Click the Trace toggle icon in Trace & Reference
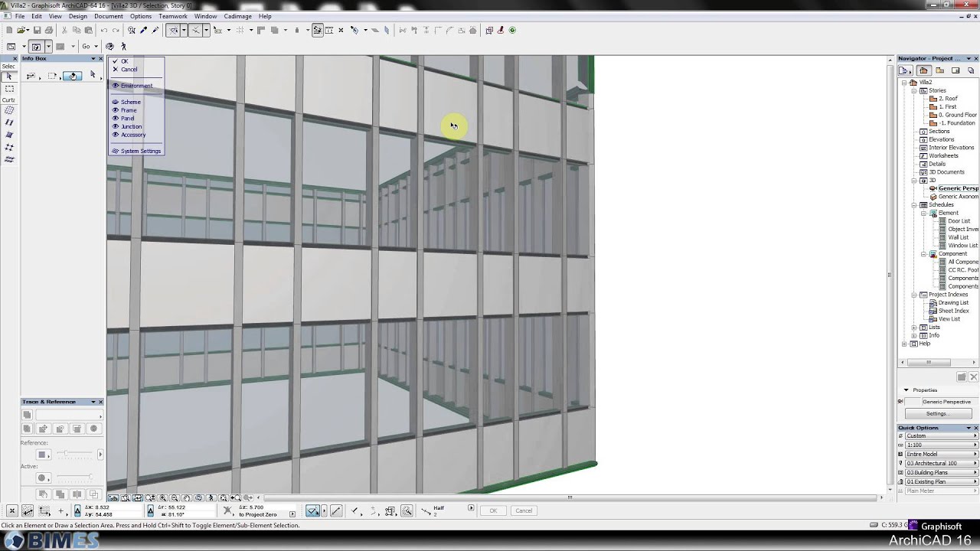The height and width of the screenshot is (551, 980). pos(27,415)
